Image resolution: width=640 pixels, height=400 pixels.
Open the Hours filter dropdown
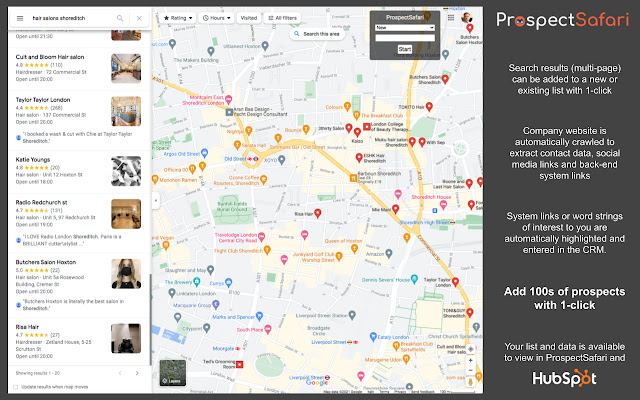217,18
